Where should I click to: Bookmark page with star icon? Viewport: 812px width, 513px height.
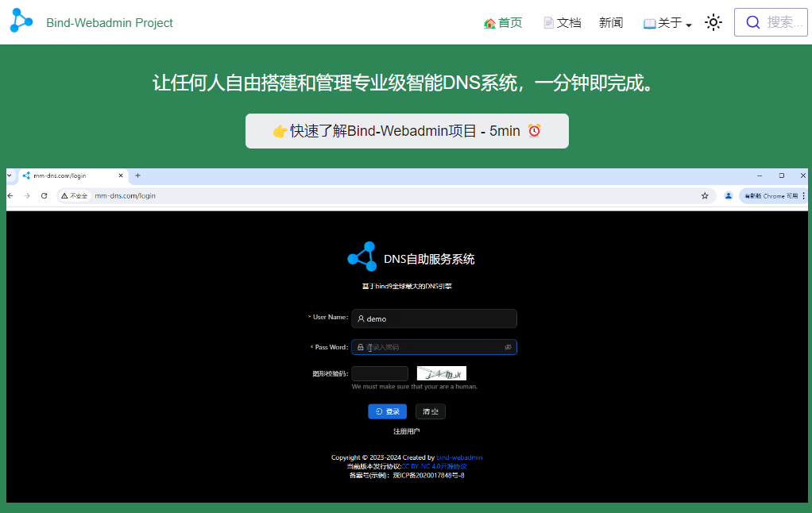click(x=705, y=195)
